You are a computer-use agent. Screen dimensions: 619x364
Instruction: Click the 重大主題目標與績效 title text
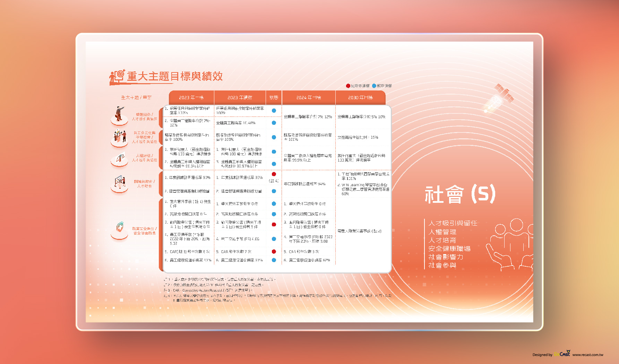click(x=175, y=76)
